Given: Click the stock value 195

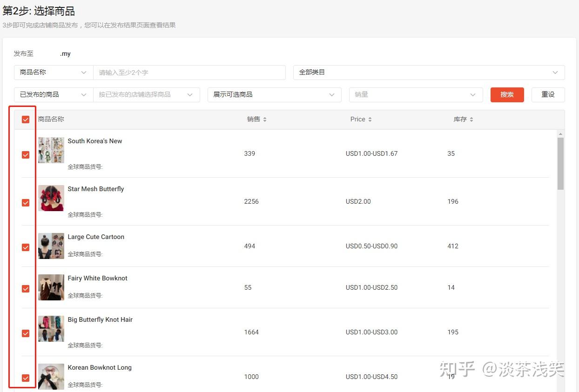Looking at the screenshot, I should point(453,332).
